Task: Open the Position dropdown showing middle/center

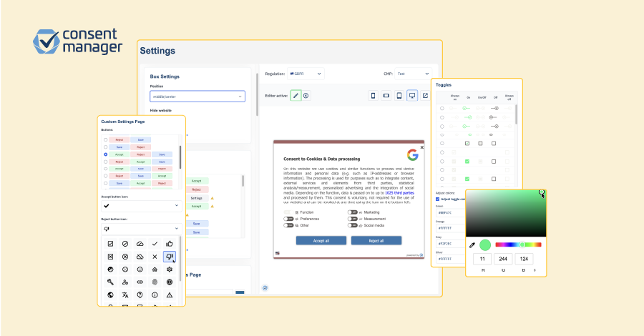Action: tap(197, 97)
